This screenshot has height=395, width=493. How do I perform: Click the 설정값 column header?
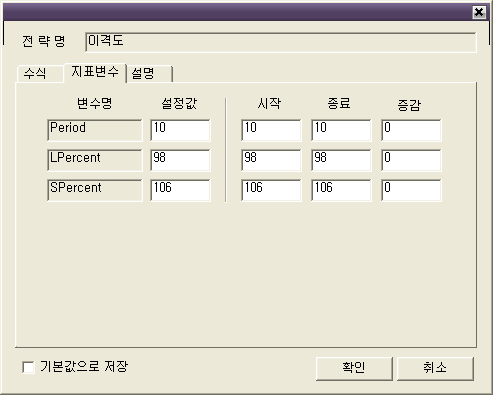[179, 103]
